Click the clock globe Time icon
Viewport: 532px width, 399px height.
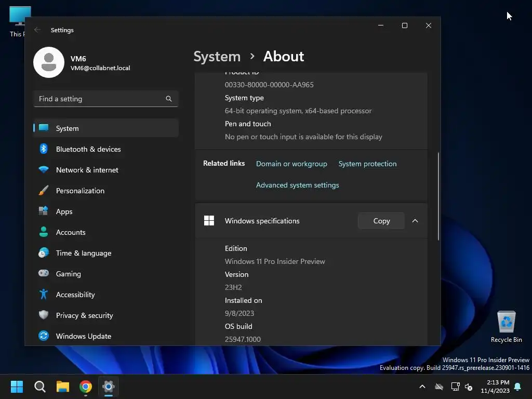pos(44,253)
